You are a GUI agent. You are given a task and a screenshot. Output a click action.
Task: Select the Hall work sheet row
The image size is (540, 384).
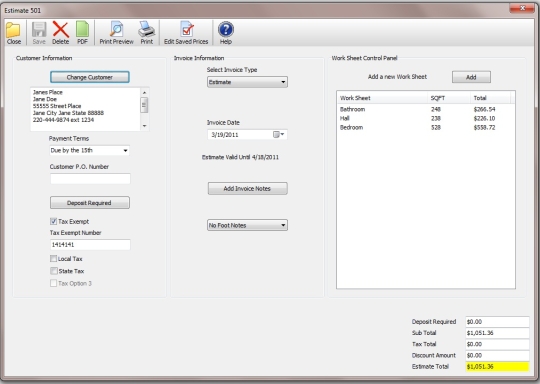(x=426, y=118)
